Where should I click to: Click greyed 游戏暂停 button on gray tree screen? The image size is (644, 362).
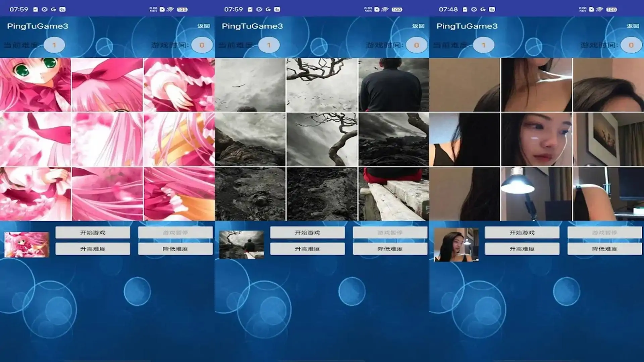(390, 232)
